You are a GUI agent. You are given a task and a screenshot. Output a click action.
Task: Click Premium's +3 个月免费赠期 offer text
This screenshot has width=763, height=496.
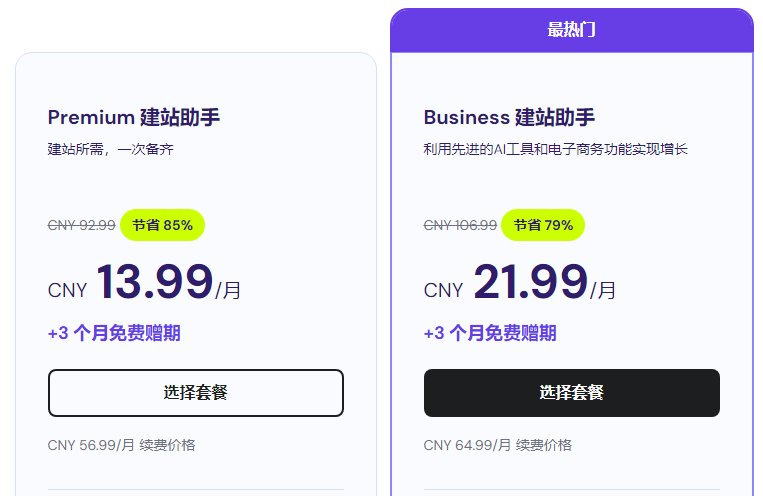coord(114,333)
